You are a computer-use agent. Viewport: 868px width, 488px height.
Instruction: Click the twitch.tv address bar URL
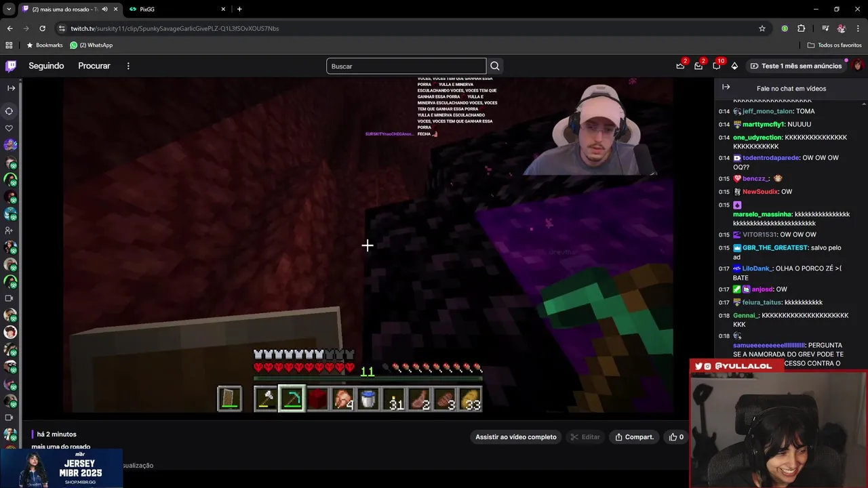click(175, 28)
